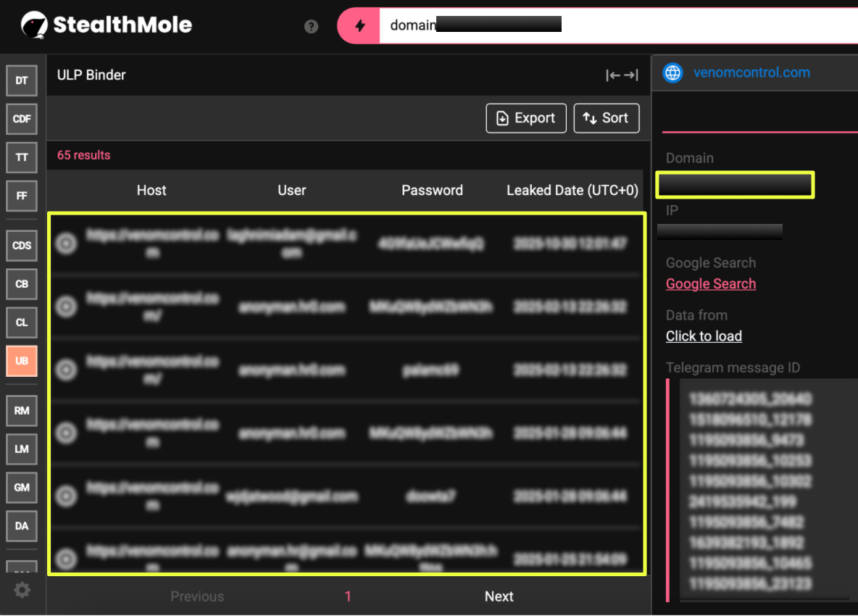
Task: Select the CDF sidebar icon
Action: pyautogui.click(x=22, y=119)
